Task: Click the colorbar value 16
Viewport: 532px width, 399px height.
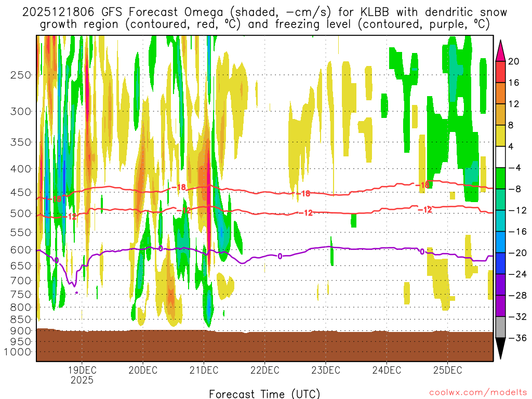Action: pos(514,83)
